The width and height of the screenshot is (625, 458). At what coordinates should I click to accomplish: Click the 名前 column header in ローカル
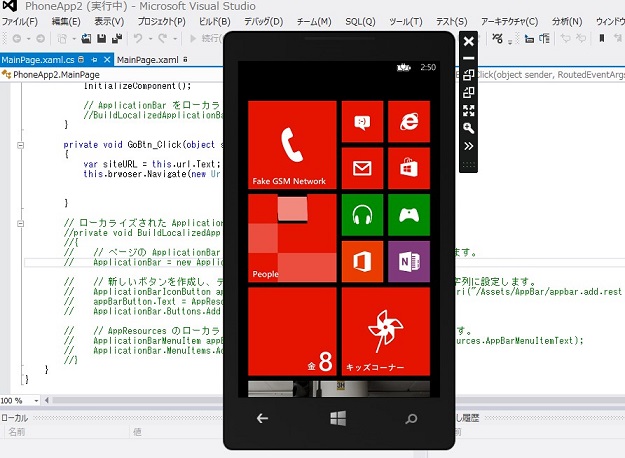[x=17, y=432]
